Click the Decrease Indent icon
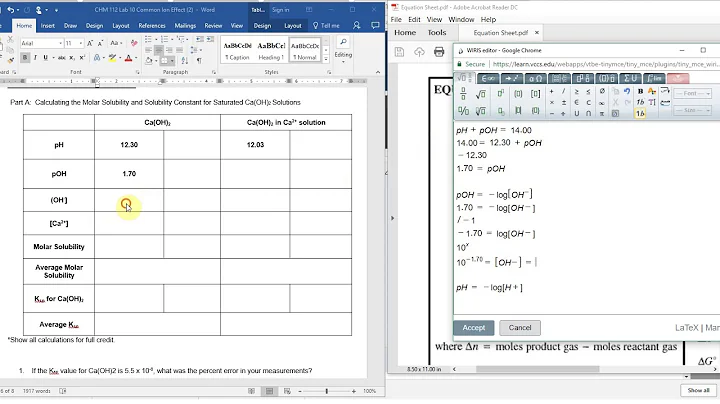The width and height of the screenshot is (720, 404). coord(200,39)
